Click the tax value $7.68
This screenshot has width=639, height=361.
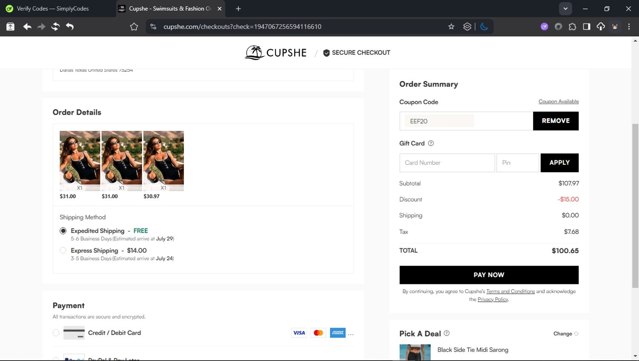571,231
